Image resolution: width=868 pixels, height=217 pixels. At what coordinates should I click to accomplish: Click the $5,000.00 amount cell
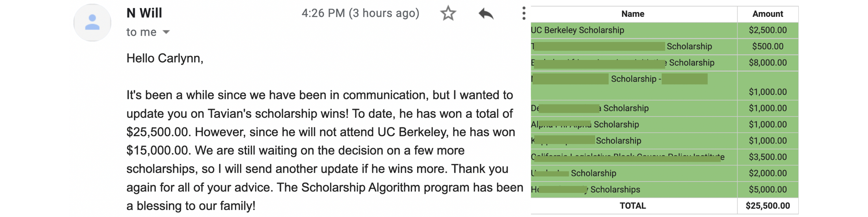pyautogui.click(x=768, y=190)
